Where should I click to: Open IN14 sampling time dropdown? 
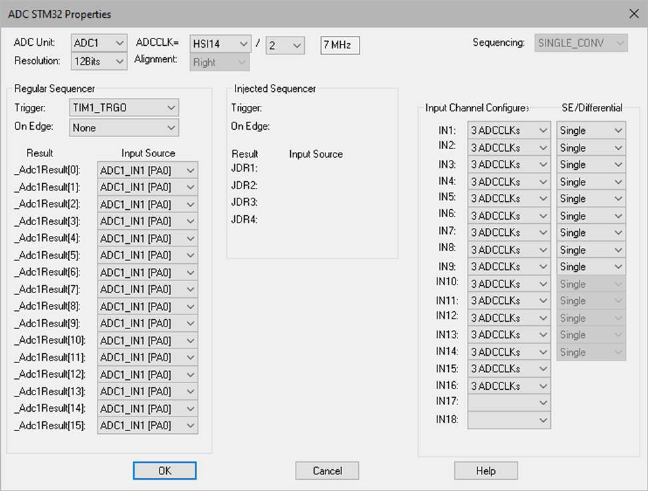(x=509, y=352)
